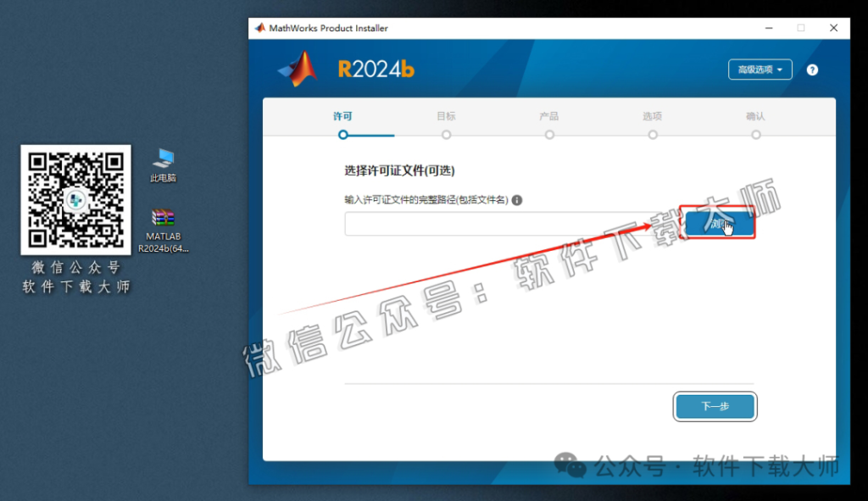Select the 产品 step circle
This screenshot has width=868, height=501.
[549, 134]
